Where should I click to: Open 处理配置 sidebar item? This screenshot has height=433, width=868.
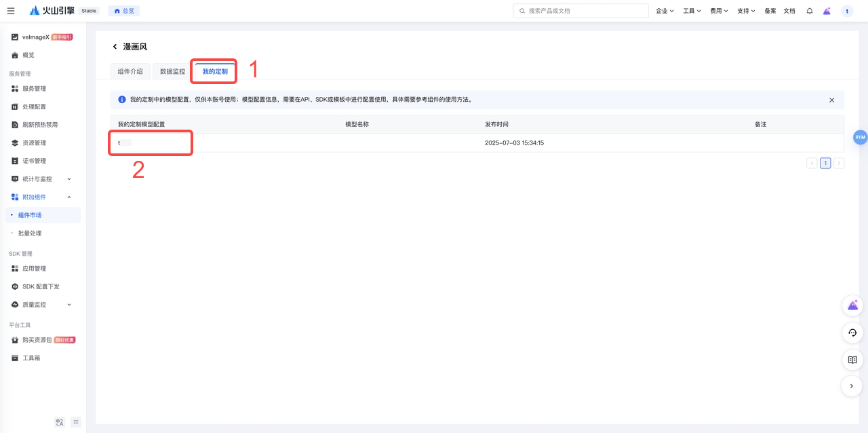pyautogui.click(x=34, y=107)
